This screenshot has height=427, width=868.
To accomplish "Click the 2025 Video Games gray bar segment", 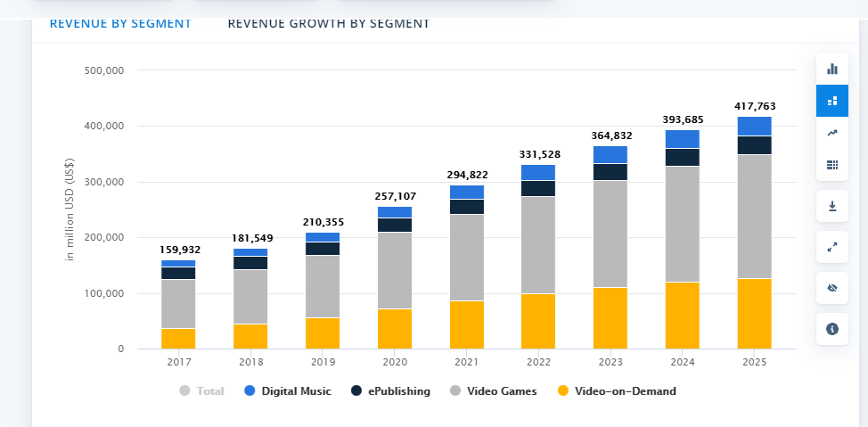I will point(754,217).
